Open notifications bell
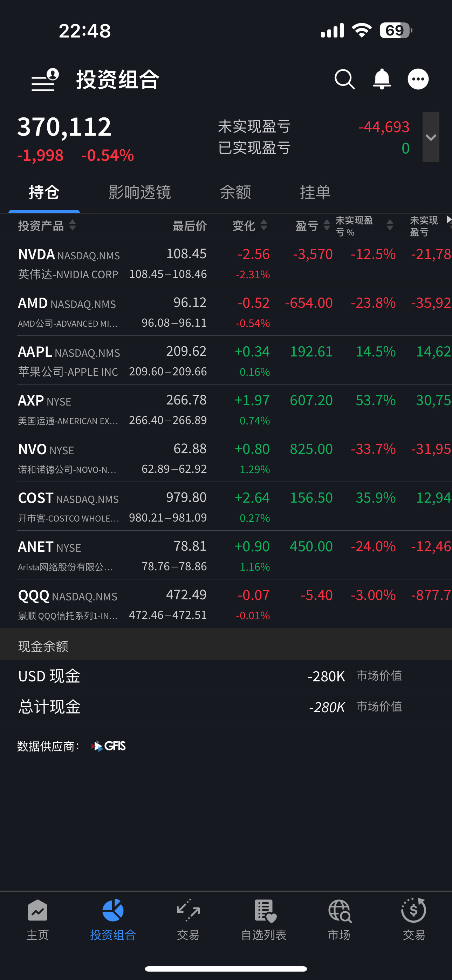The image size is (452, 980). tap(382, 80)
